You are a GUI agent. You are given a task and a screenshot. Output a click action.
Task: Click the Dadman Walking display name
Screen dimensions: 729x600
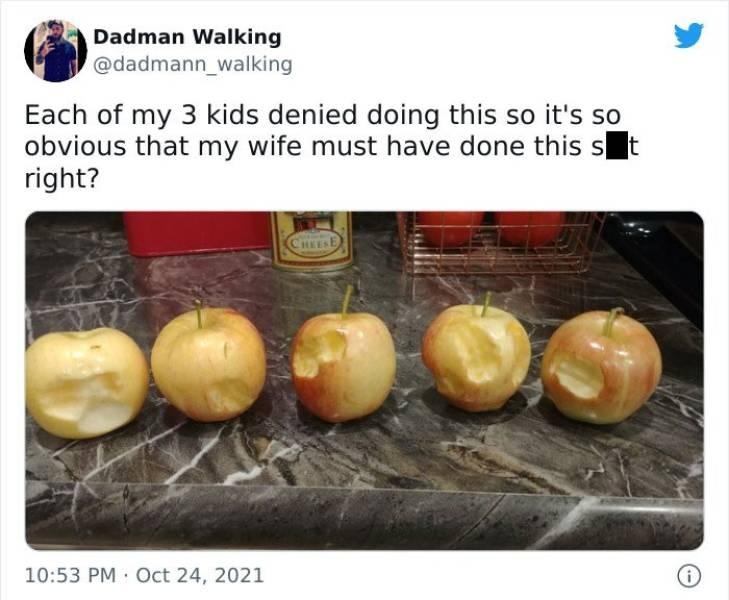click(x=187, y=37)
